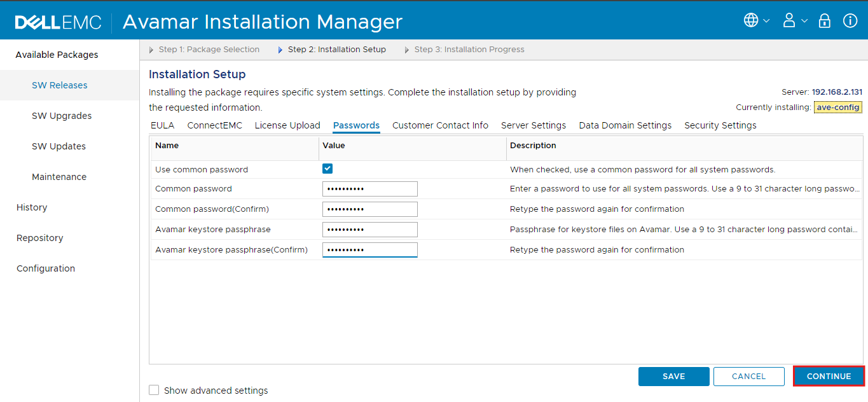Image resolution: width=868 pixels, height=402 pixels.
Task: Click the Dell EMC logo
Action: click(x=58, y=22)
